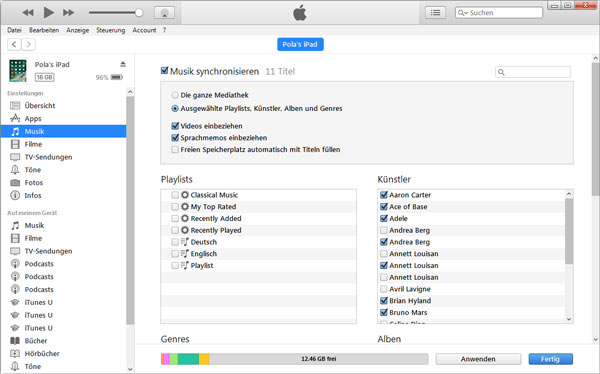Open Musik under Auf meinem Gerät
The width and height of the screenshot is (600, 374).
34,225
